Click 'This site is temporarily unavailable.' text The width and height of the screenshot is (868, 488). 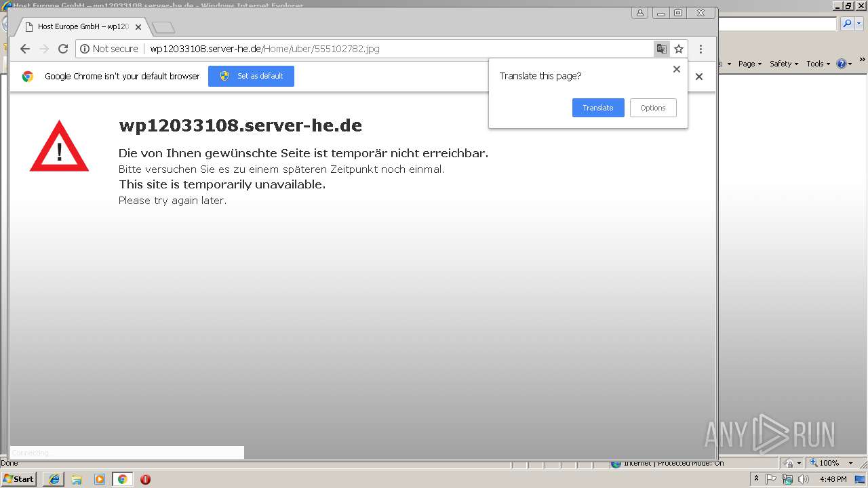[222, 184]
